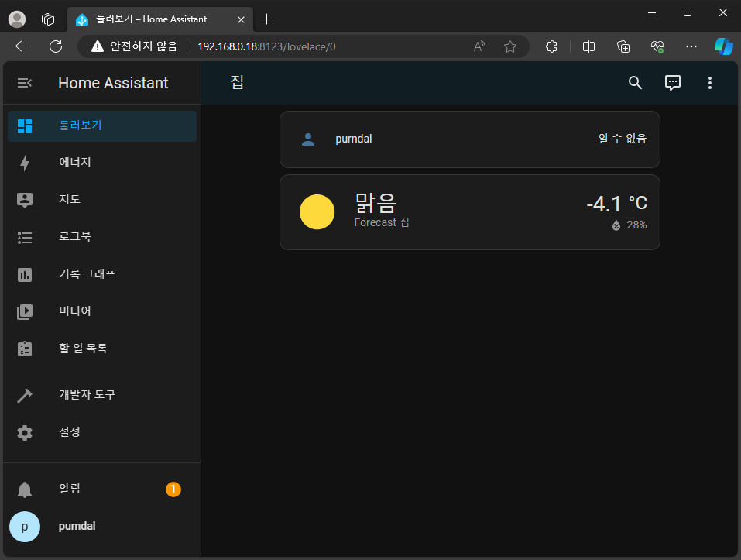Click the lightning bolt energy icon

click(x=25, y=163)
